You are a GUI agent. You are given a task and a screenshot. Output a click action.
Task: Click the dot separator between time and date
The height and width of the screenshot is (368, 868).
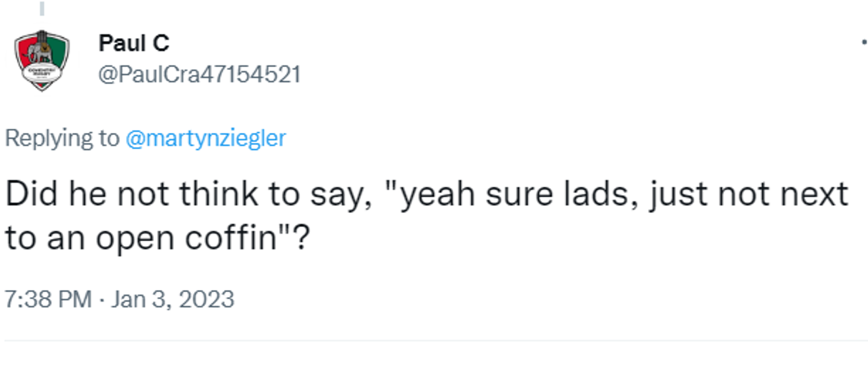tap(102, 300)
